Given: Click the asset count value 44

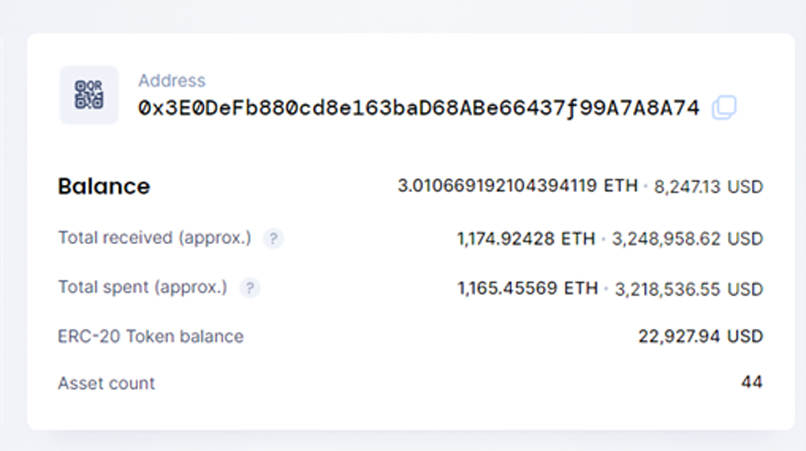Looking at the screenshot, I should pyautogui.click(x=752, y=383).
